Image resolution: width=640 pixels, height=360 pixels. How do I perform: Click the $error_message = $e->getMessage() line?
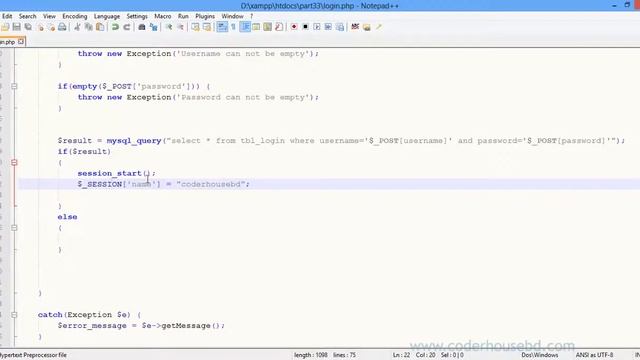(141, 326)
